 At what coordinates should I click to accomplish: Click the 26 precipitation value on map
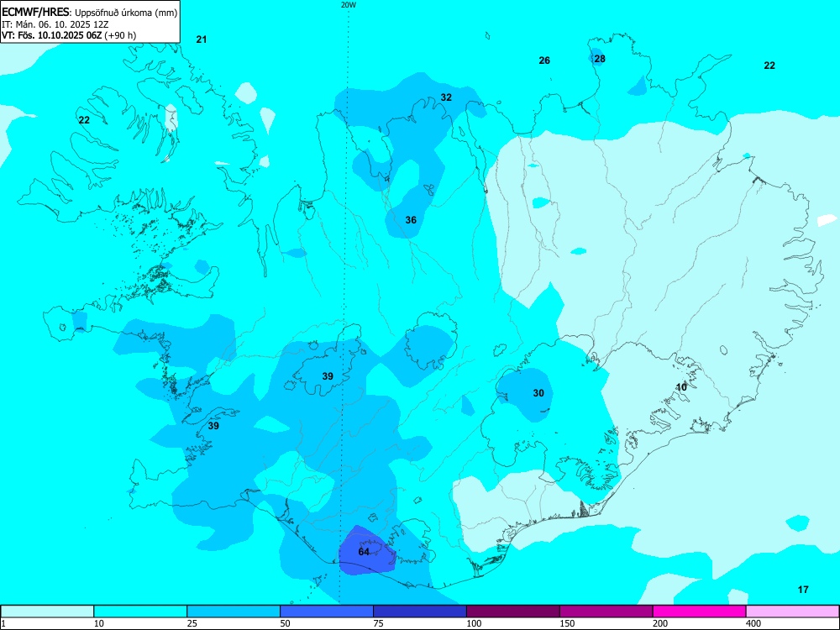click(544, 60)
